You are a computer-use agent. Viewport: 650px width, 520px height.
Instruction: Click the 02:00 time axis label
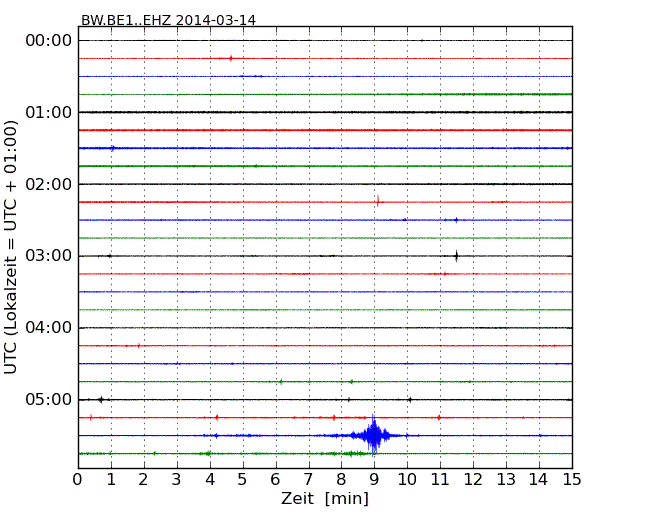coord(49,184)
